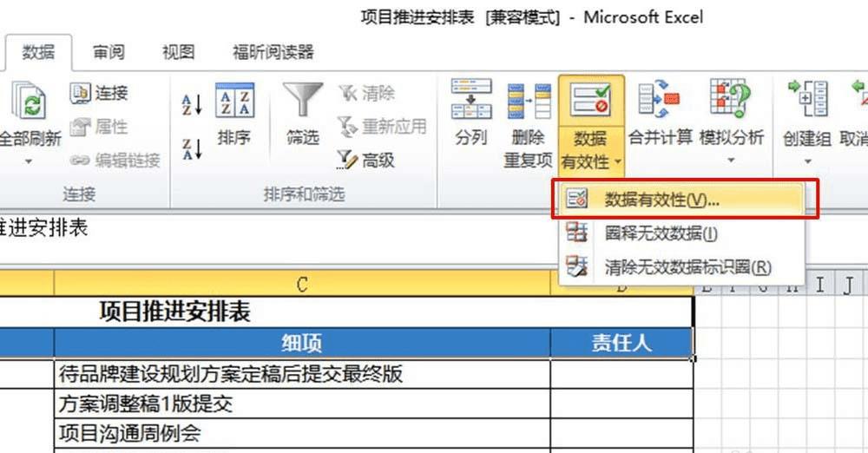Select 责任人 cell beside 项目沟通周例会

click(622, 434)
